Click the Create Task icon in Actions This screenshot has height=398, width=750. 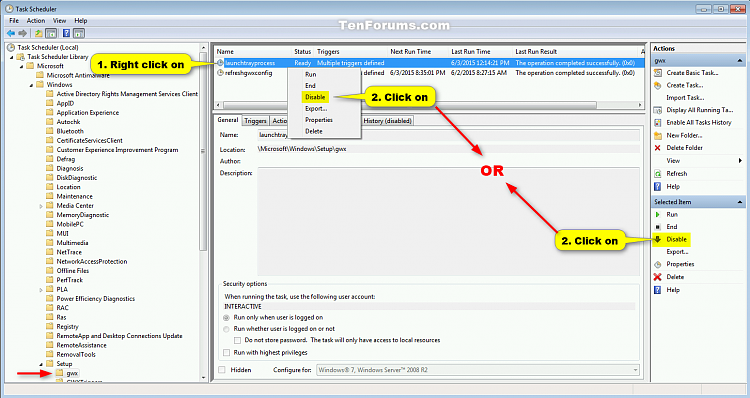pos(658,85)
